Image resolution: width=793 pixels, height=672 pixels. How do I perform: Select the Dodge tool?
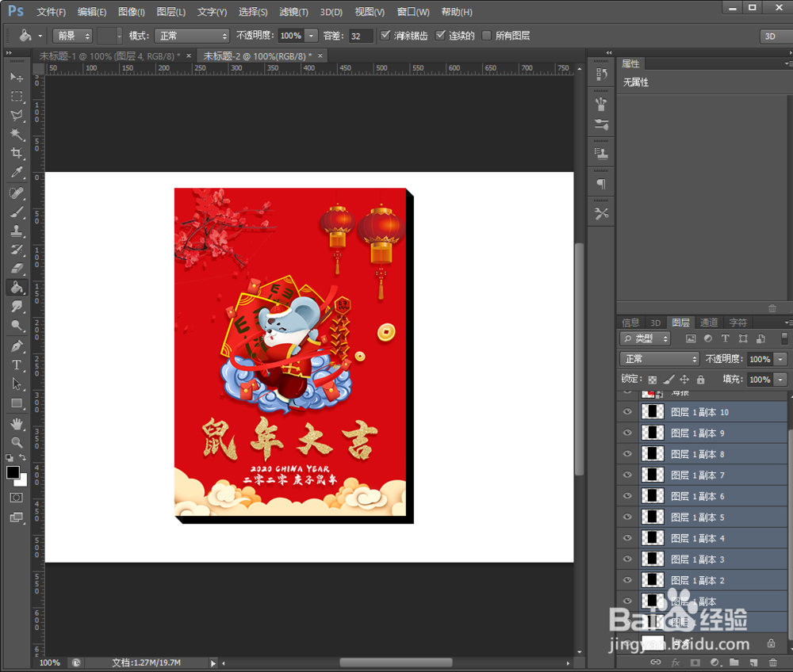pos(17,326)
